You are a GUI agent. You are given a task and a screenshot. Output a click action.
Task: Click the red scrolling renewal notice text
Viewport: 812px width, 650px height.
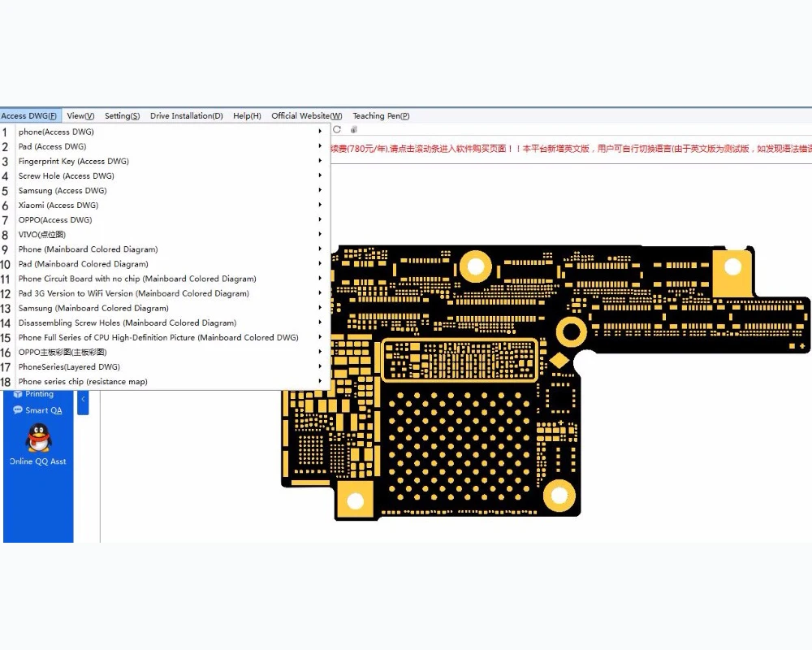[x=571, y=149]
